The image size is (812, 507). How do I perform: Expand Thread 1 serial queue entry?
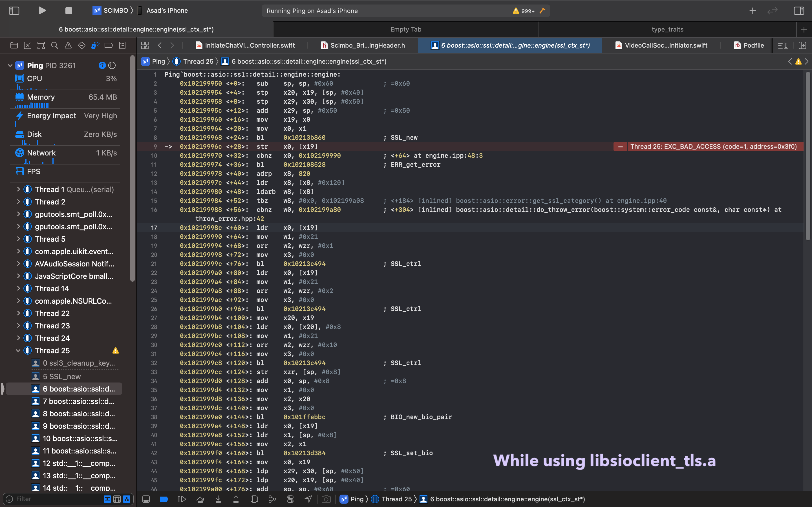coord(19,189)
